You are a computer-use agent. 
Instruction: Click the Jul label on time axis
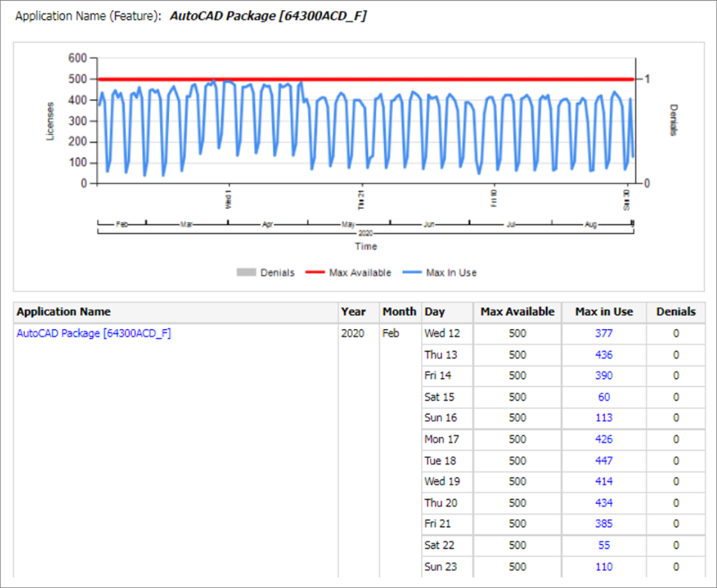point(511,224)
